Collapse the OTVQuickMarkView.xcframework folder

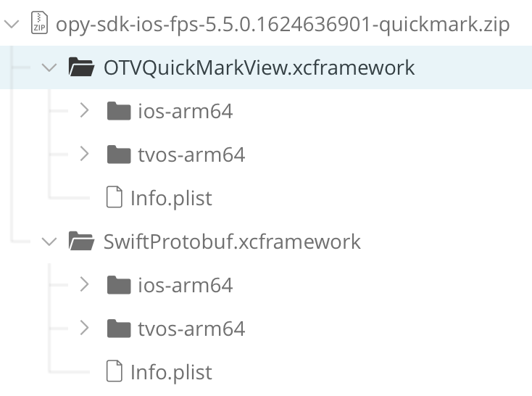tap(49, 67)
